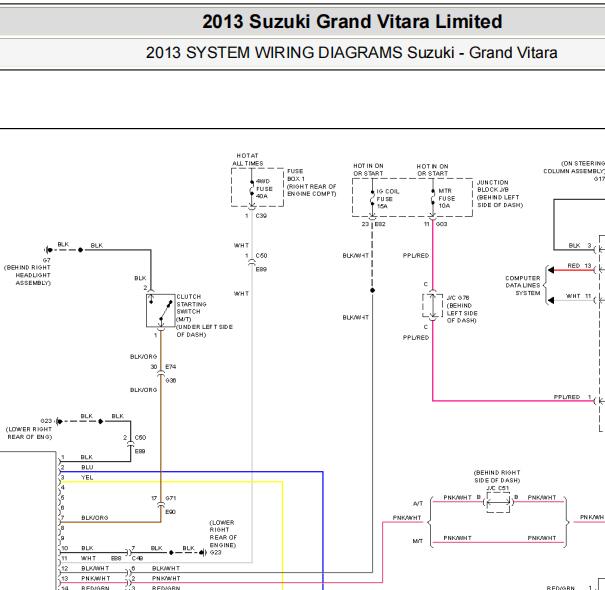Select the 'E82' connector label
Viewport: 605px width, 590px height.
point(380,224)
